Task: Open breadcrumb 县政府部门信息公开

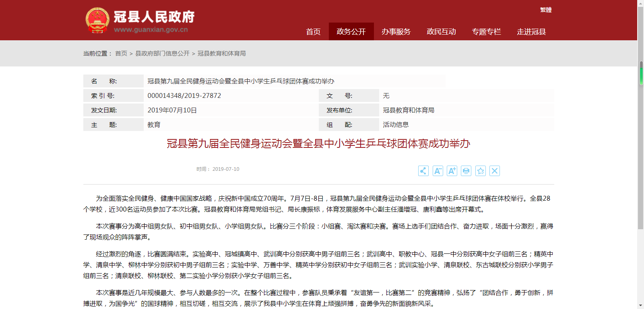Action: coord(162,53)
